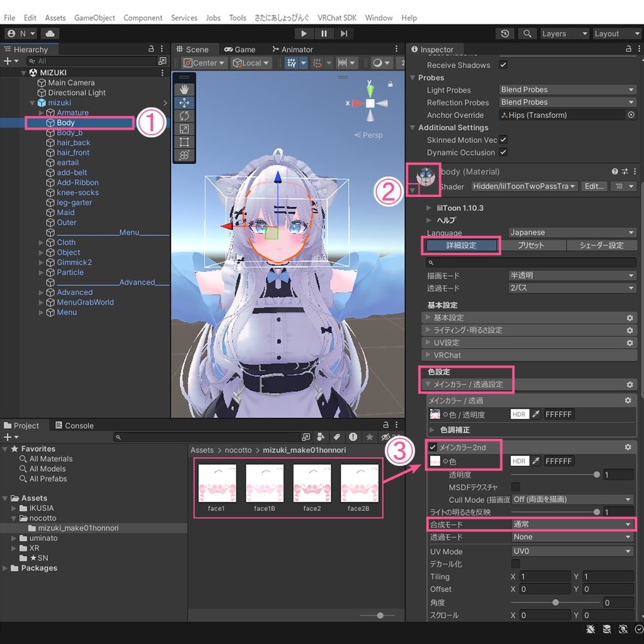The image size is (644, 644).
Task: Select the Rect transform tool
Action: click(x=184, y=142)
